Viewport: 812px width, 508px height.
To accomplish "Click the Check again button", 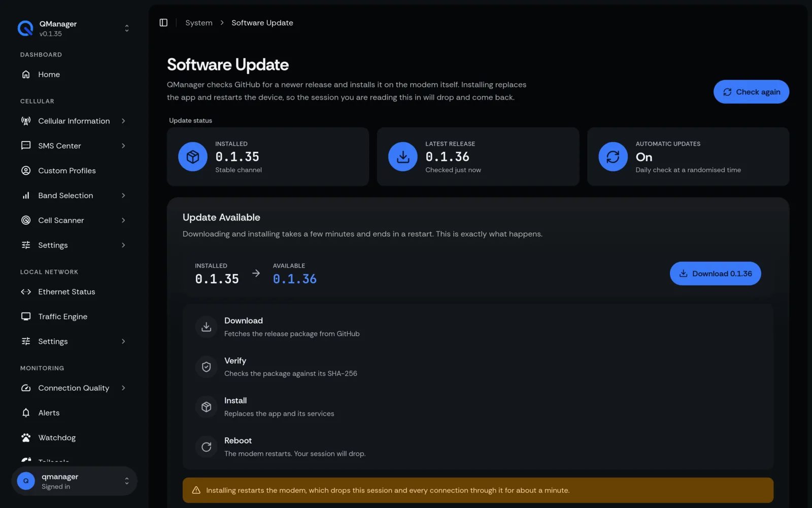I will pyautogui.click(x=751, y=92).
